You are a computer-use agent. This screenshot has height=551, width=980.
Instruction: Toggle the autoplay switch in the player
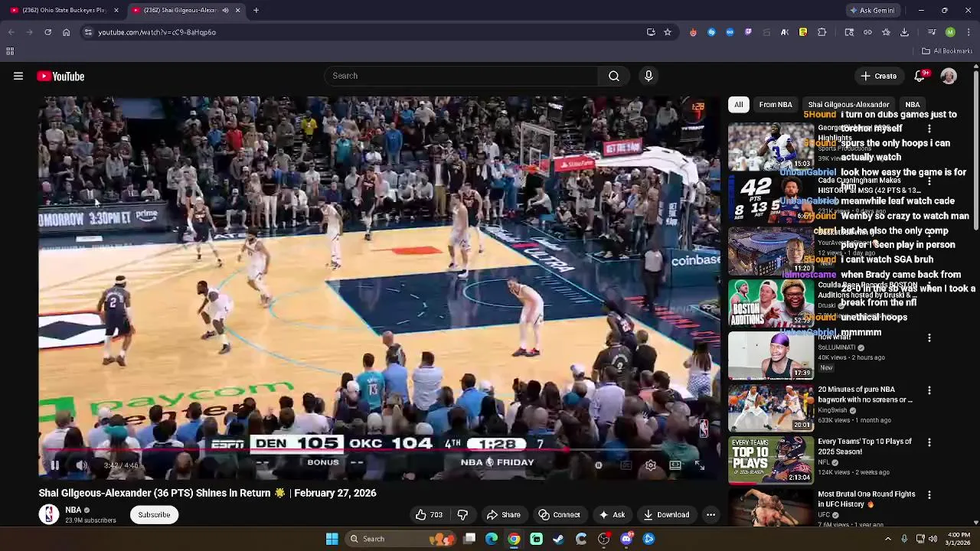tap(599, 465)
